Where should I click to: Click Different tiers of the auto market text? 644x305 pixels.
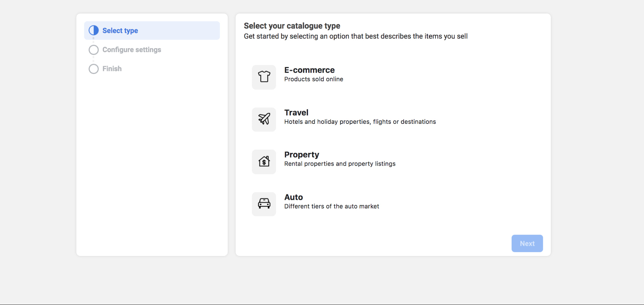[332, 206]
